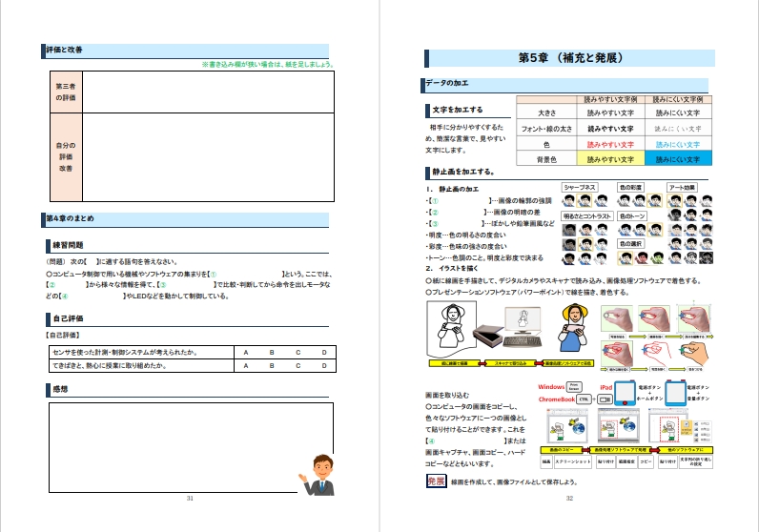The width and height of the screenshot is (759, 532).
Task: Select A in the センサを使った計測 row
Action: click(x=246, y=353)
